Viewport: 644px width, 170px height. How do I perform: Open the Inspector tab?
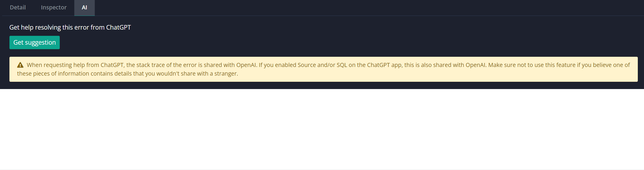click(54, 8)
